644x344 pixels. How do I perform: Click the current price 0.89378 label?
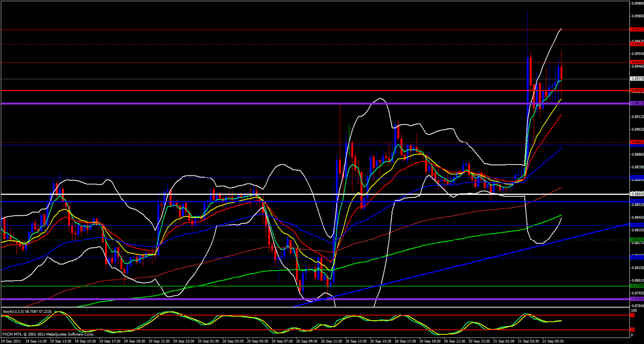tap(637, 79)
